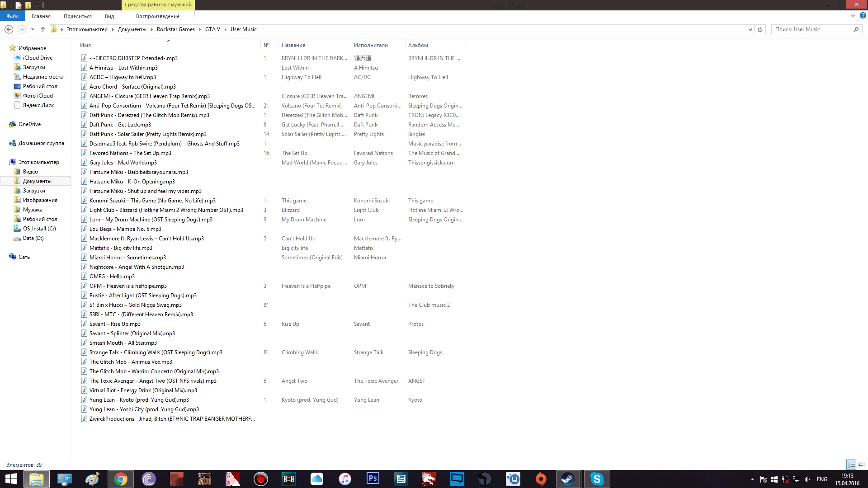
Task: Open Paint palette app on taskbar
Action: click(x=92, y=479)
